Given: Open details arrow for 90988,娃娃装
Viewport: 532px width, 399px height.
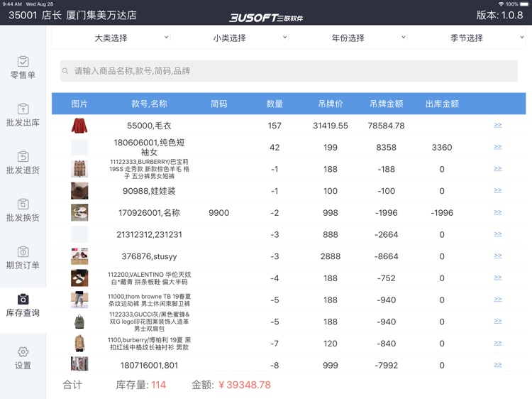Looking at the screenshot, I should [x=498, y=190].
